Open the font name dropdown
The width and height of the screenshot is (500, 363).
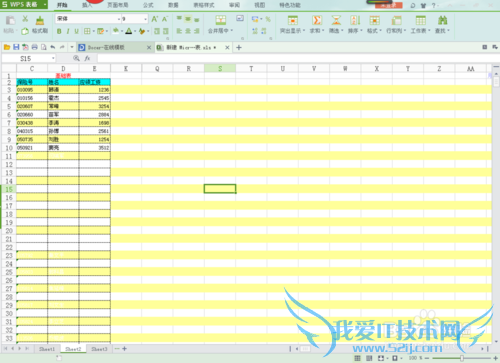point(119,19)
